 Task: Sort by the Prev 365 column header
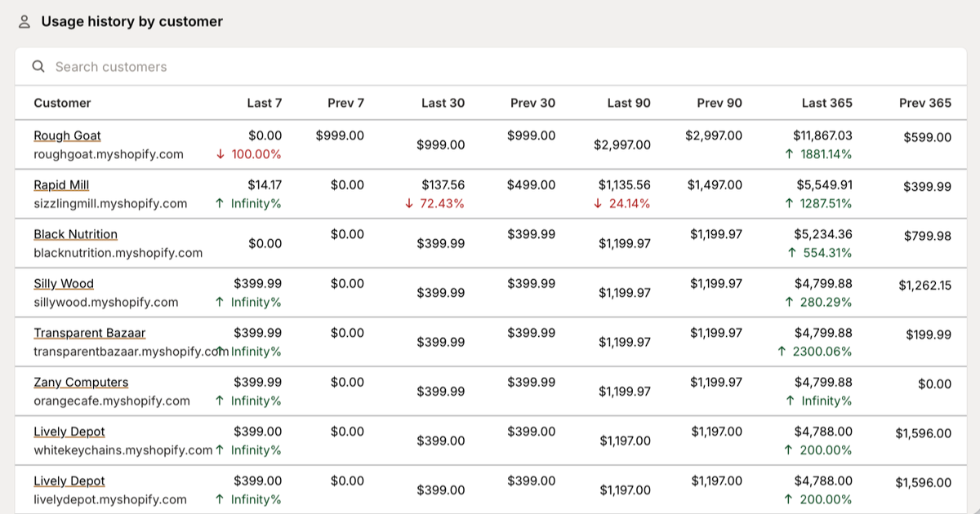click(x=924, y=103)
